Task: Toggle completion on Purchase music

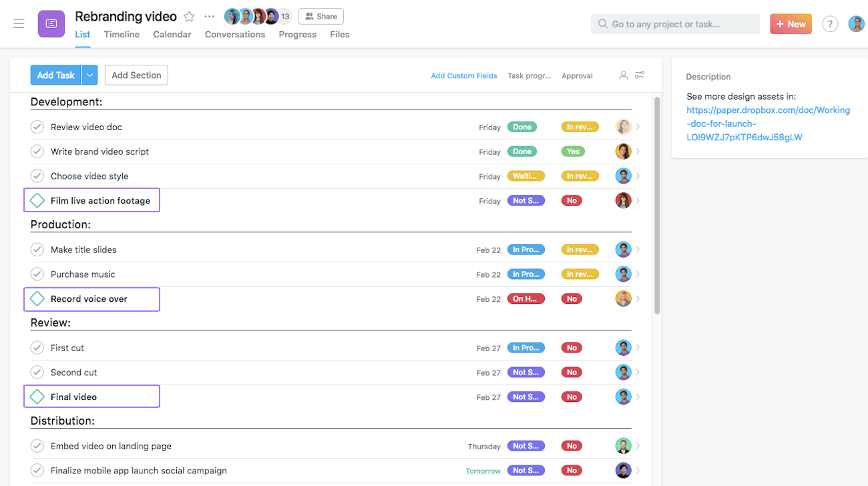Action: [37, 274]
